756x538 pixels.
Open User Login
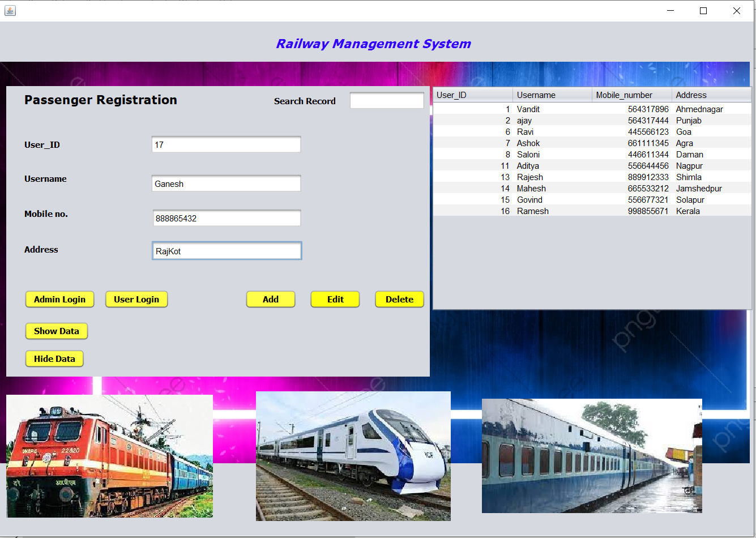pyautogui.click(x=136, y=299)
